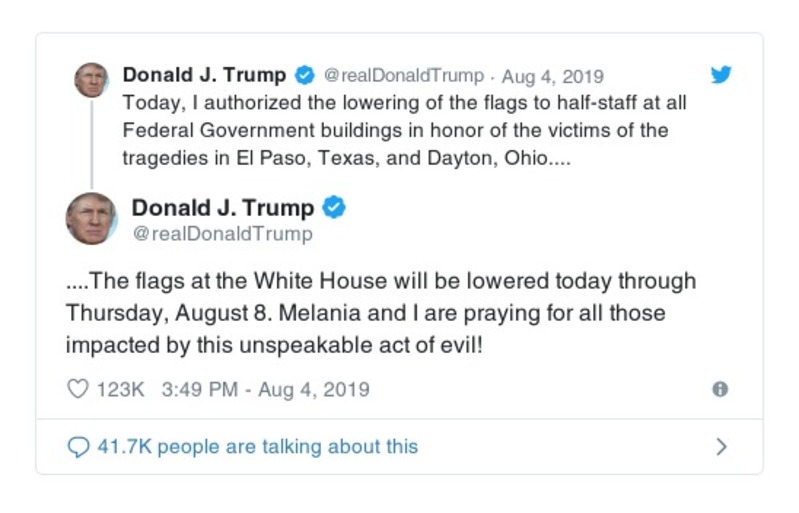799x513 pixels.
Task: Open the small @realDonaldTrump handle in parent tweet
Action: [403, 77]
